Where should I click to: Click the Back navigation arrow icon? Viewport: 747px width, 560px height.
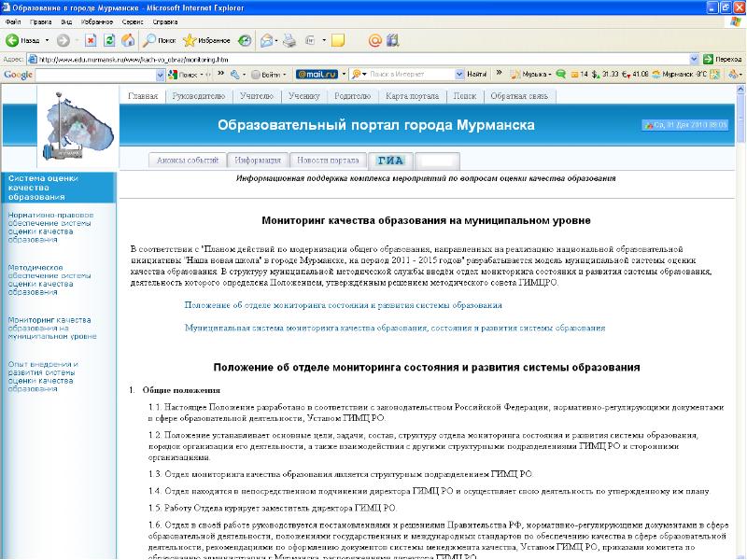13,40
